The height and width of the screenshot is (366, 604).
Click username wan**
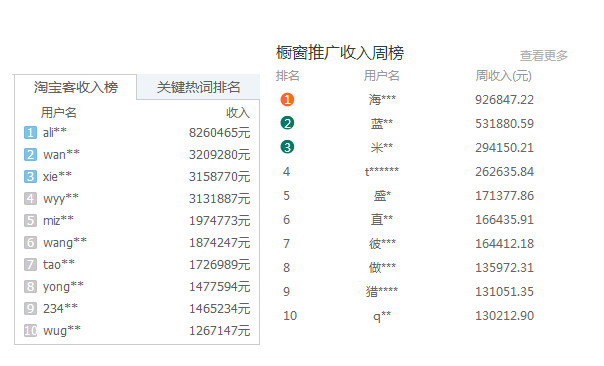(x=61, y=154)
